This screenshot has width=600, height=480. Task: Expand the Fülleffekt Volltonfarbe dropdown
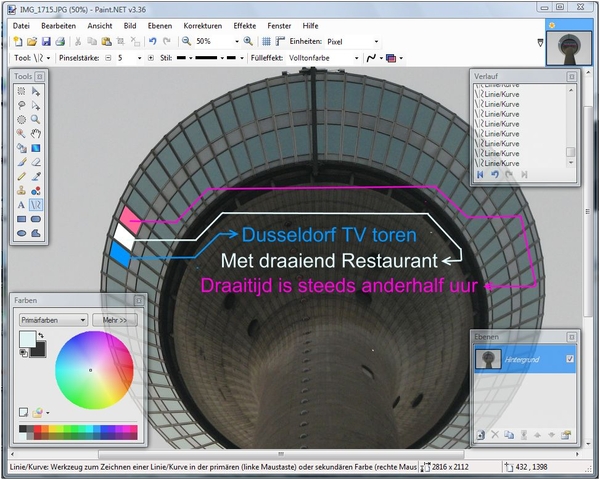tap(322, 58)
